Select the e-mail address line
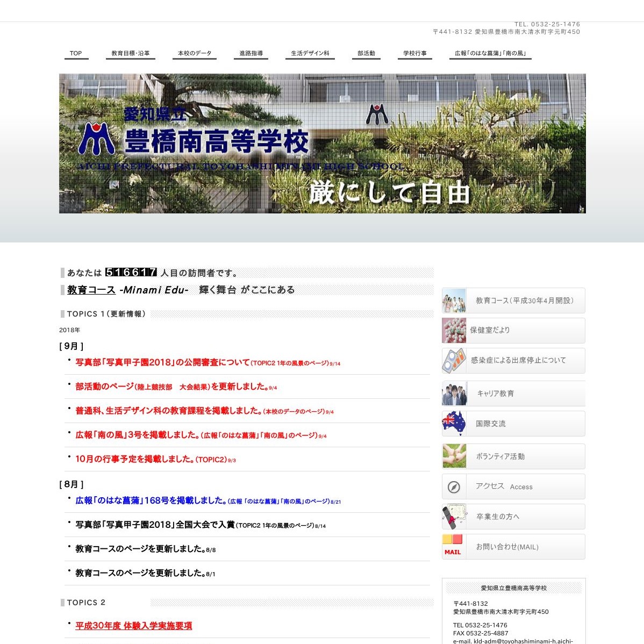 pos(513,641)
